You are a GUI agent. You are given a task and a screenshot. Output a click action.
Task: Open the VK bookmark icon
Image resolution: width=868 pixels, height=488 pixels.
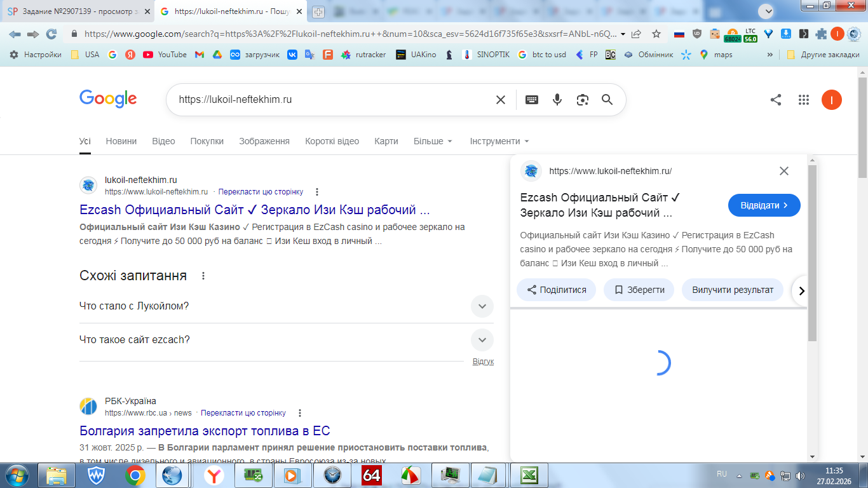click(292, 55)
